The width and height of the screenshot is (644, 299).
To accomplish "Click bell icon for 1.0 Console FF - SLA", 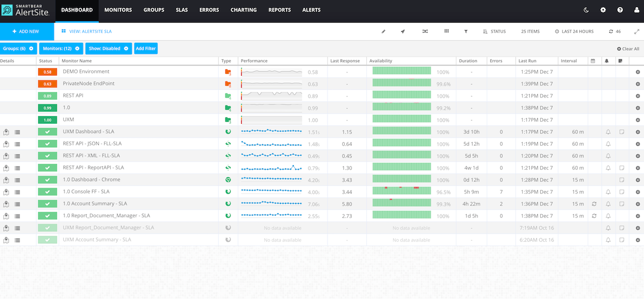I will 608,192.
